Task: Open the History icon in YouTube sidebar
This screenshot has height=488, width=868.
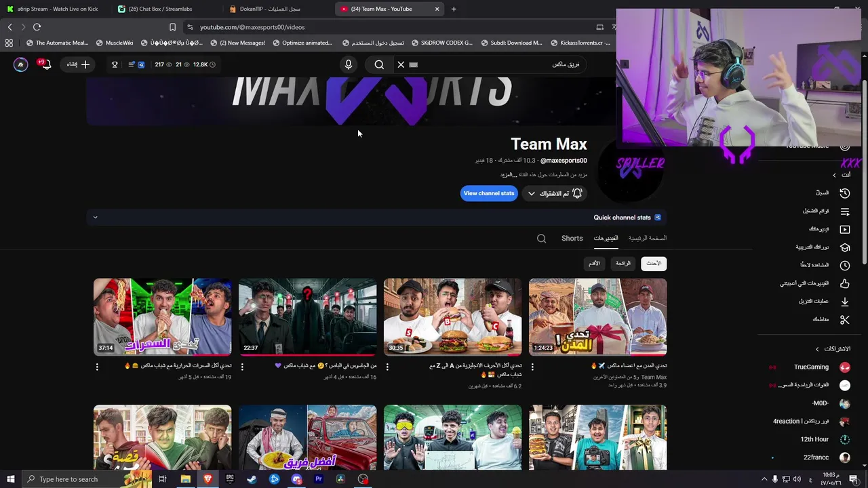Action: pyautogui.click(x=845, y=193)
